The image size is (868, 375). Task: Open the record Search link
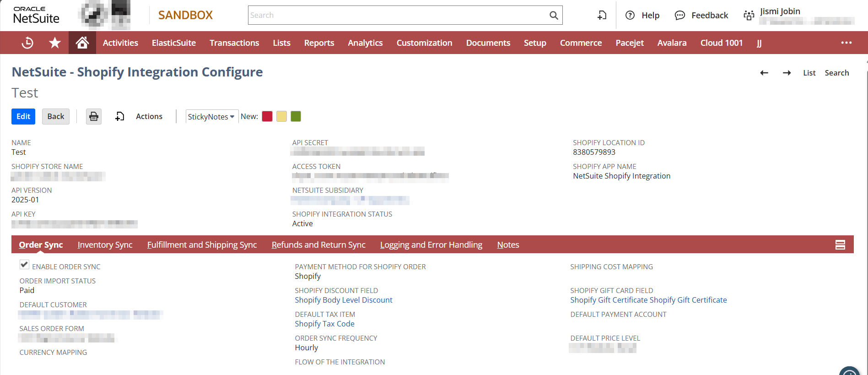837,73
